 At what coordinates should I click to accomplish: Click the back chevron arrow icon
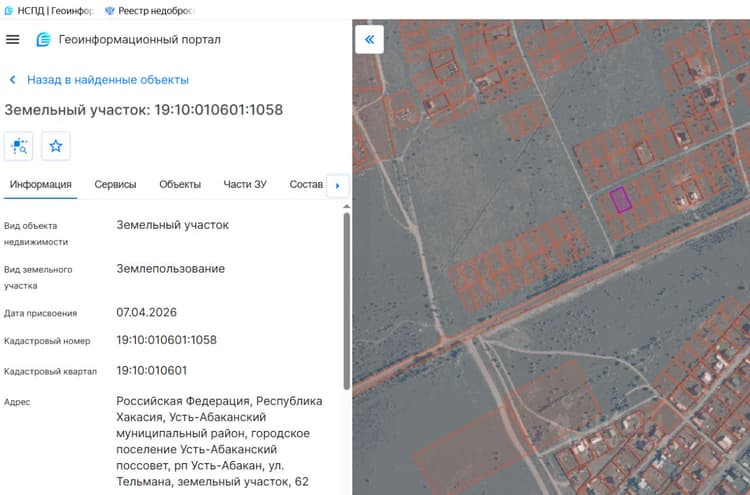coord(12,80)
